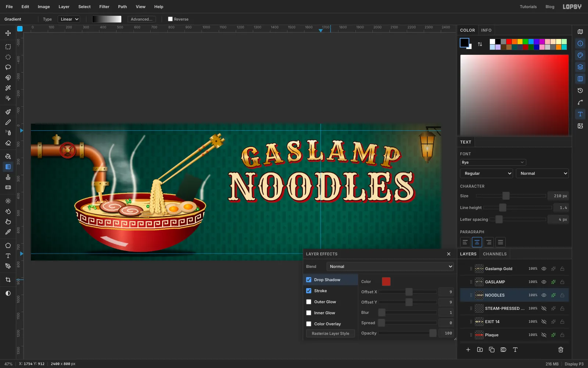Open the History panel icon
Viewport: 588px width, 368px height.
pos(580,91)
